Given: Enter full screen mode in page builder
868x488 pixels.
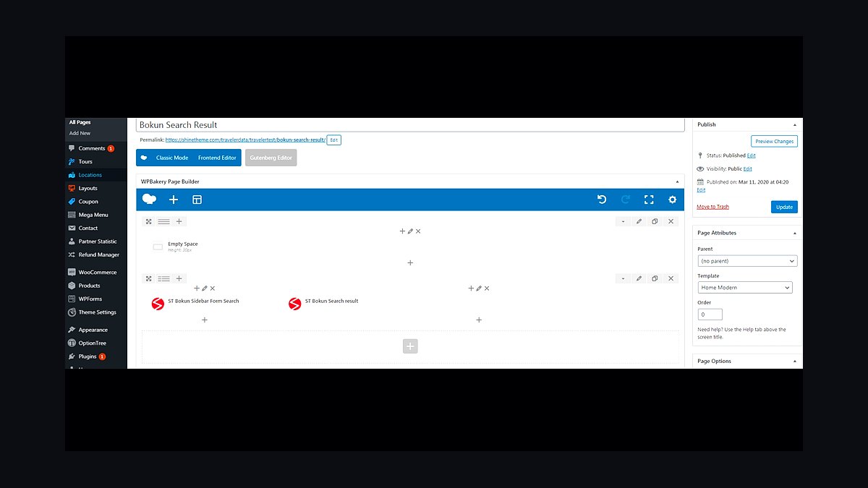Looking at the screenshot, I should pyautogui.click(x=649, y=200).
